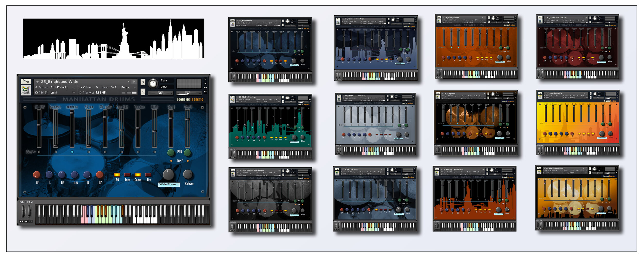Select the 18_Sparkle Boulevard preview
The height and width of the screenshot is (258, 644).
tap(577, 198)
